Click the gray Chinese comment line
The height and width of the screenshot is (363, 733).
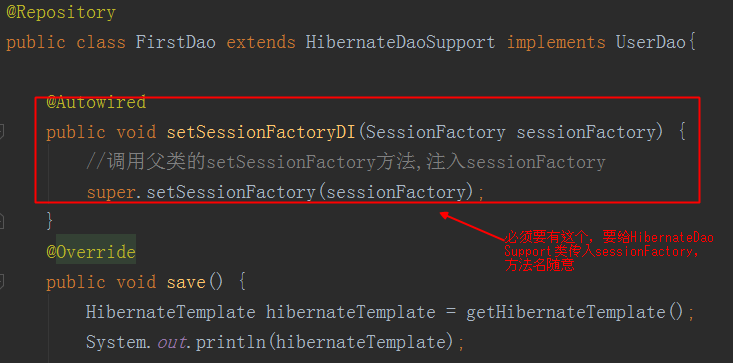point(345,163)
